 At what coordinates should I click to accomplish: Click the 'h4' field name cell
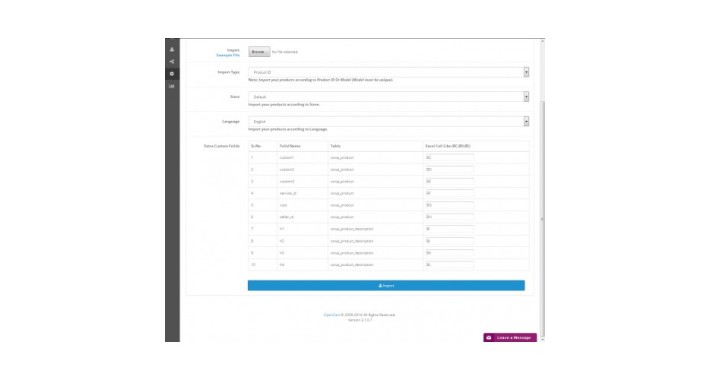pos(302,265)
